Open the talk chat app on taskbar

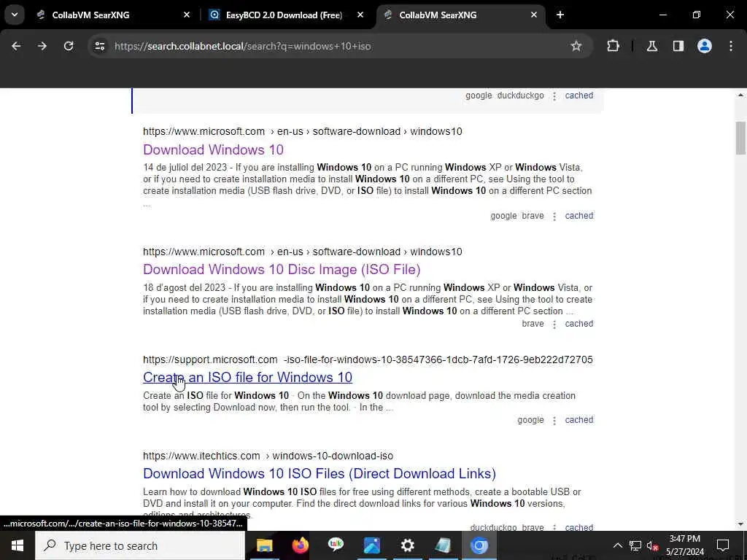point(336,545)
